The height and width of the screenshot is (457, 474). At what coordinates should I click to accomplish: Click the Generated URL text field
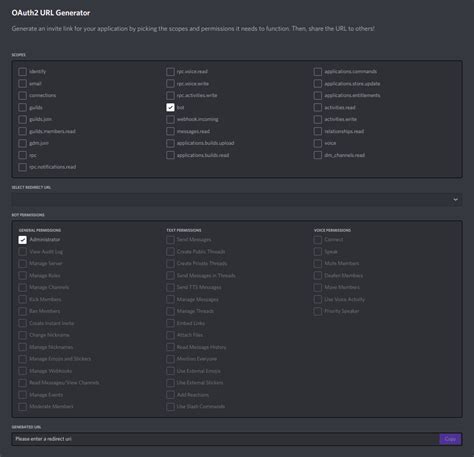pyautogui.click(x=226, y=439)
